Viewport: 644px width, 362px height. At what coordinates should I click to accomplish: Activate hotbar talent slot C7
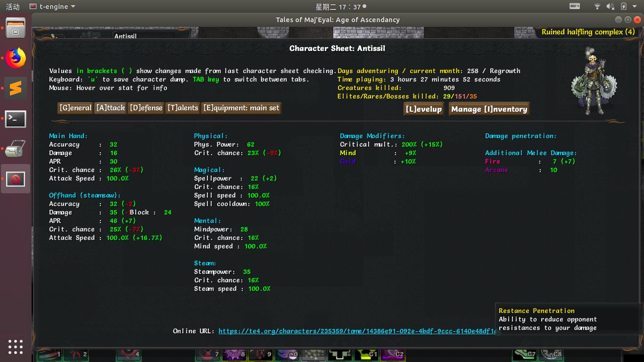[x=525, y=354]
